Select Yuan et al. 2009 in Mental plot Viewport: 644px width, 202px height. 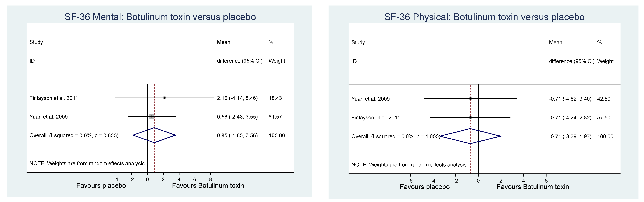click(x=48, y=117)
